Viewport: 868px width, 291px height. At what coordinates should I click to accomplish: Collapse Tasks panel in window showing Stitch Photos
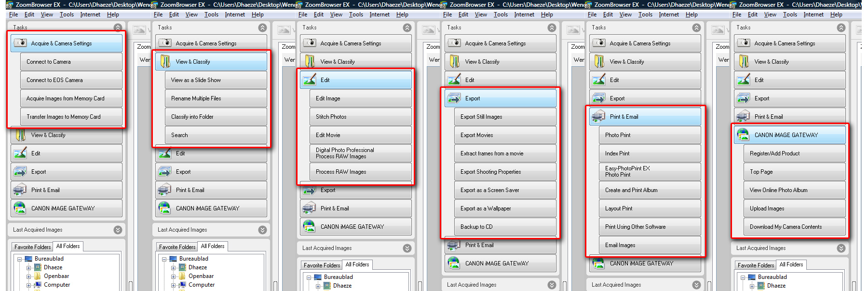tap(407, 28)
